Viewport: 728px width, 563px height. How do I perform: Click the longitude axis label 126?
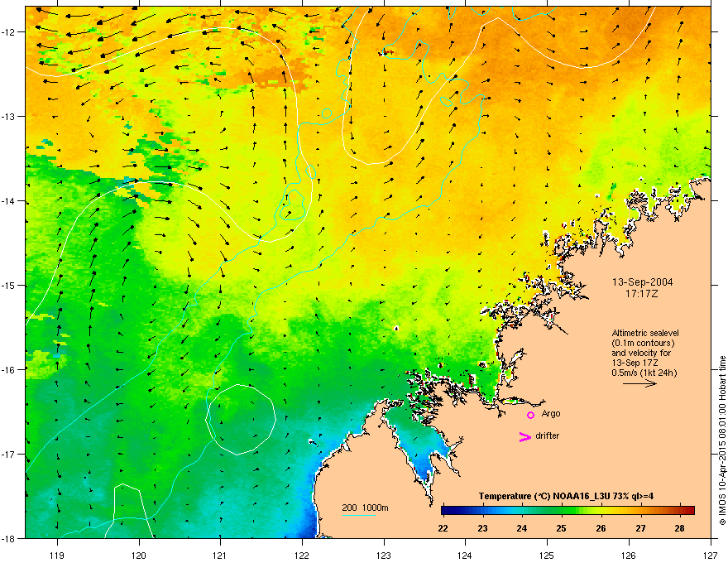pos(629,555)
